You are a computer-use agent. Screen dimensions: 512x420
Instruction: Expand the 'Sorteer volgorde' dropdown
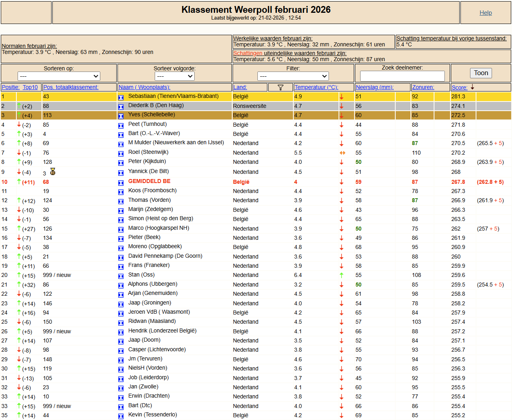click(174, 76)
